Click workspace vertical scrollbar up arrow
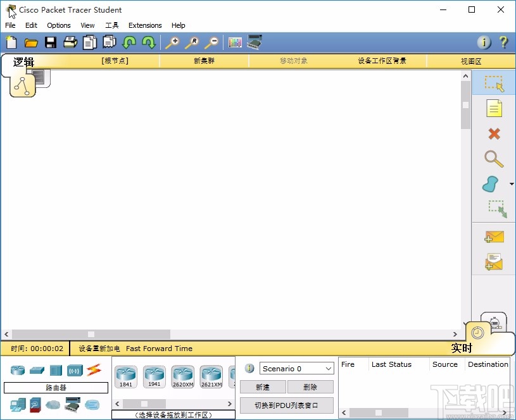This screenshot has height=420, width=516. coord(465,77)
